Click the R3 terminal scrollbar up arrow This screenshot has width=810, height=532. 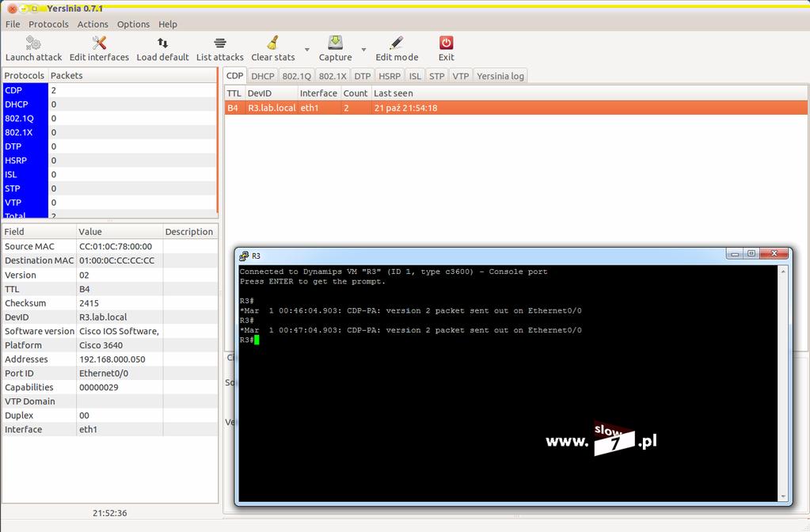coord(783,272)
